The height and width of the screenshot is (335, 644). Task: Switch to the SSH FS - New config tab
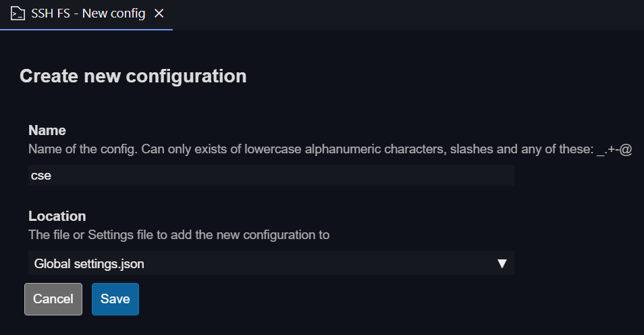(x=88, y=14)
